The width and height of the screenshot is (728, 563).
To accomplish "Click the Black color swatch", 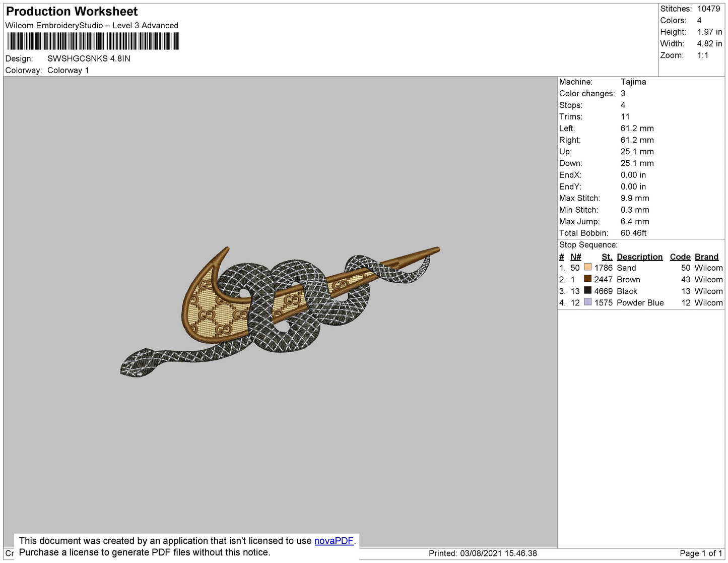I will tap(587, 290).
